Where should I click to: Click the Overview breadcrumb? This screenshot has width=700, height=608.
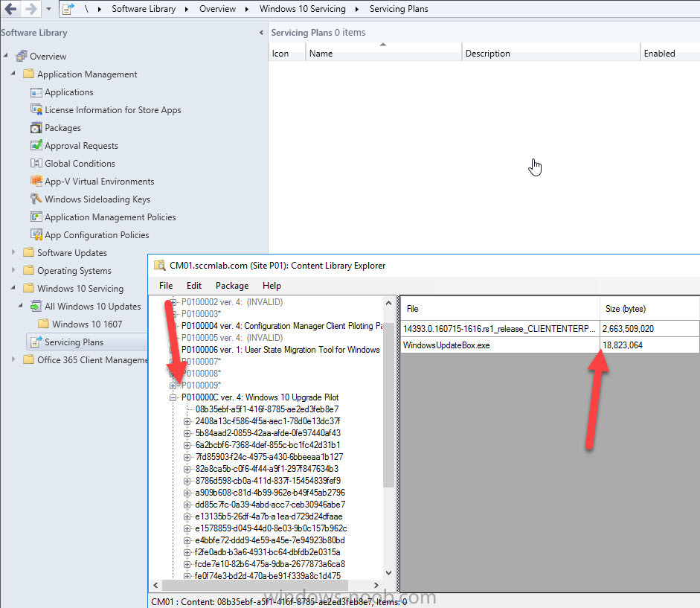[217, 9]
